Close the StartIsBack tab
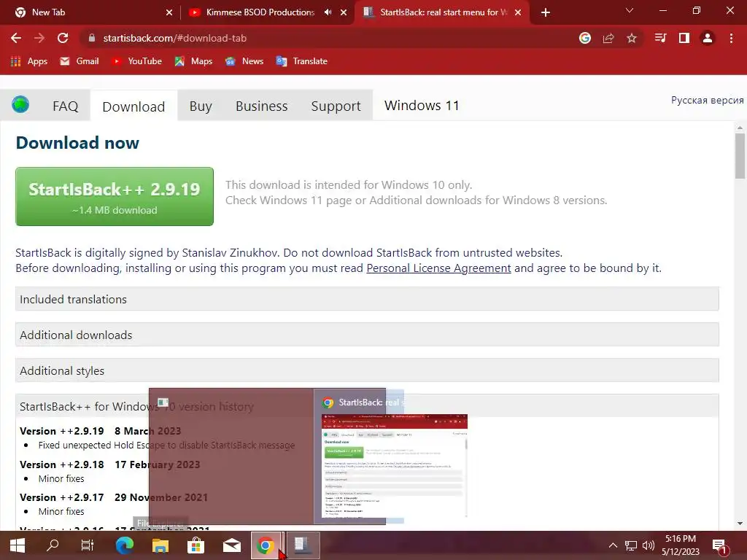 tap(518, 12)
